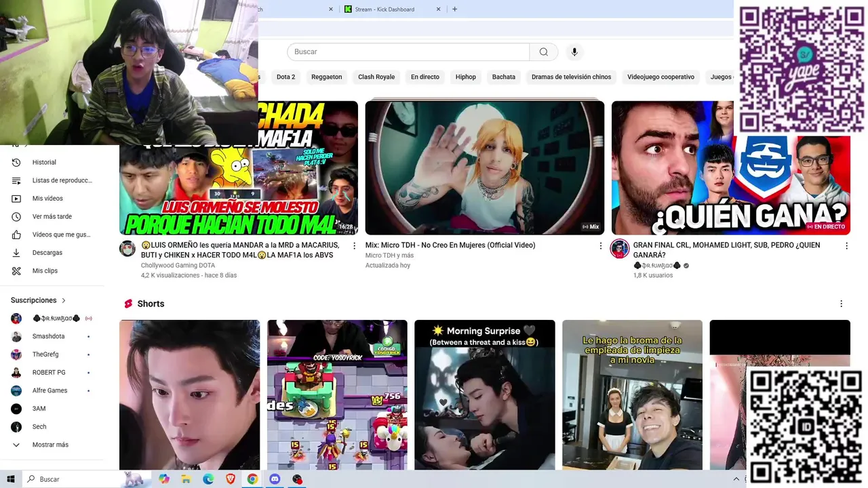Open Micro TDH mix thumbnail
Image resolution: width=868 pixels, height=488 pixels.
485,168
